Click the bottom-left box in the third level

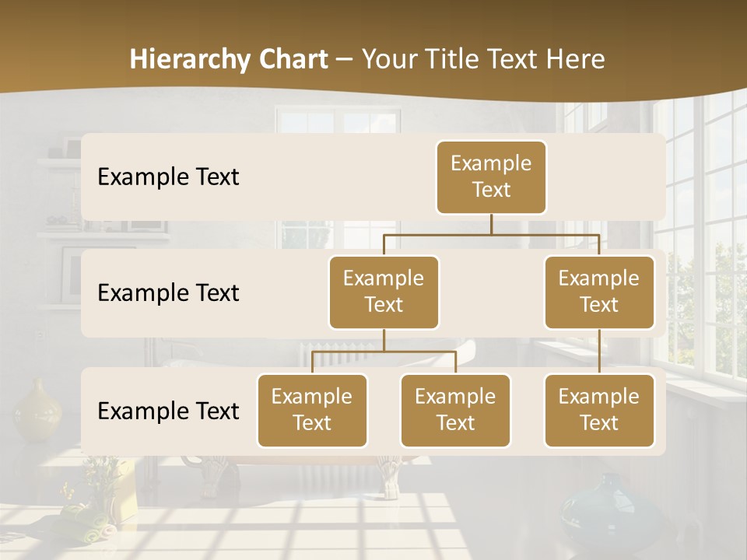point(312,411)
